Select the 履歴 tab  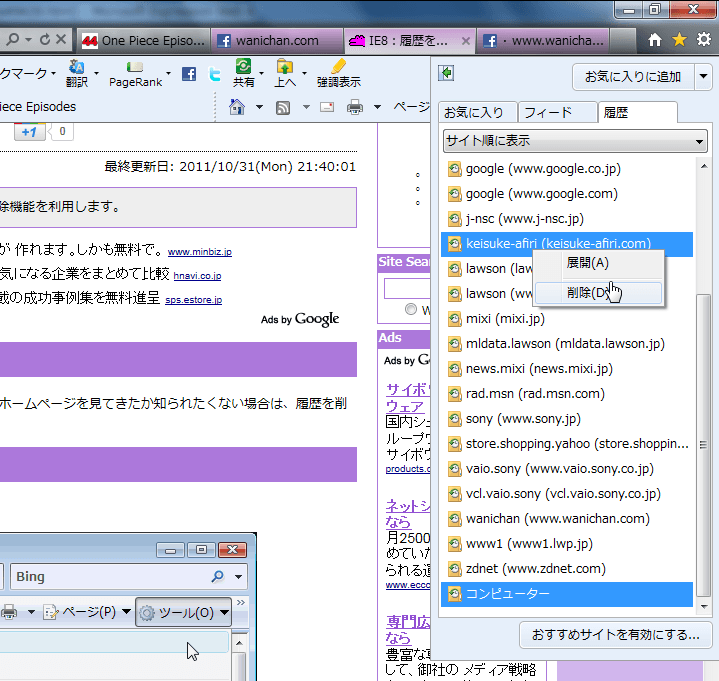click(637, 112)
